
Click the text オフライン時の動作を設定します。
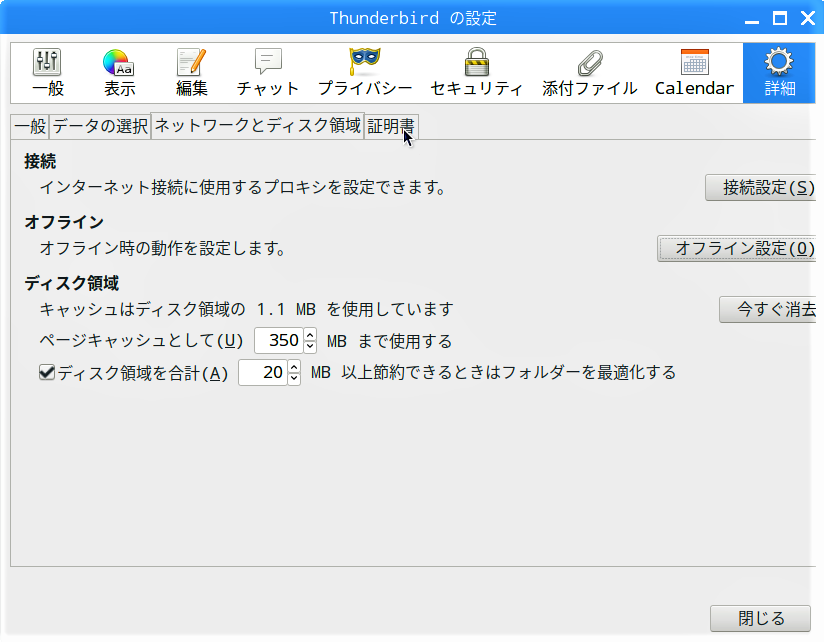click(162, 248)
